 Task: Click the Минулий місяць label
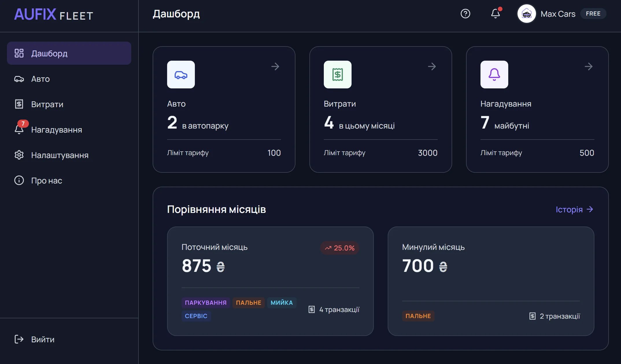[433, 247]
